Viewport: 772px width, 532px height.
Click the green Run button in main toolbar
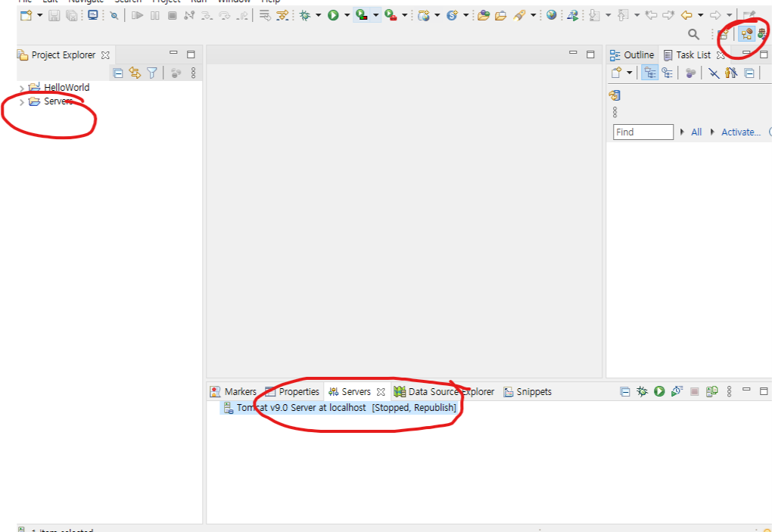pyautogui.click(x=333, y=16)
